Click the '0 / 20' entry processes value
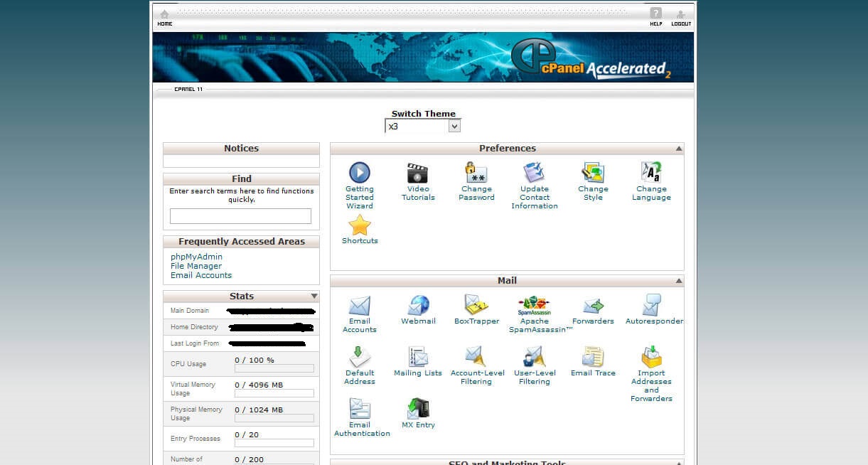 (x=247, y=434)
